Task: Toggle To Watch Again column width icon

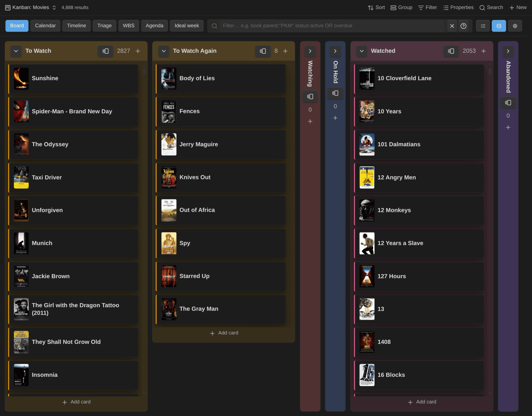Action: 263,51
